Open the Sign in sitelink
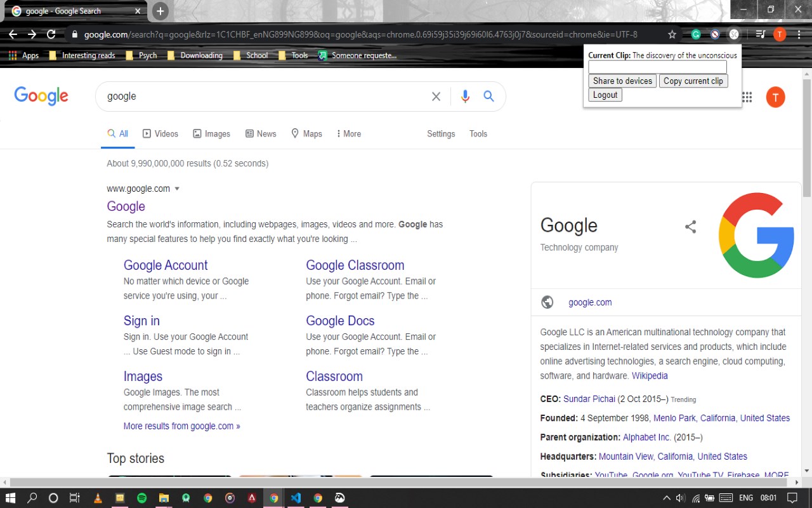Image resolution: width=812 pixels, height=508 pixels. tap(141, 321)
